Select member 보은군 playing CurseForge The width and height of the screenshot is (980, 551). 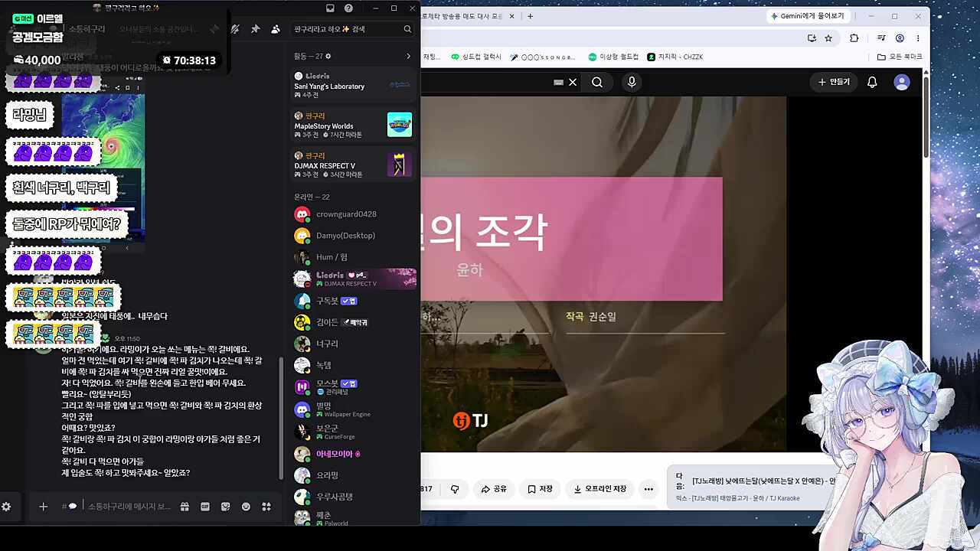[353, 432]
